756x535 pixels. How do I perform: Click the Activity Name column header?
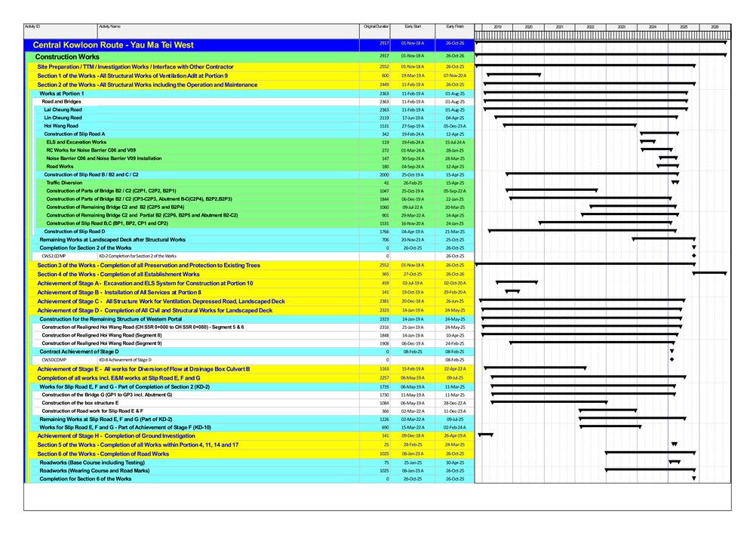tap(109, 26)
